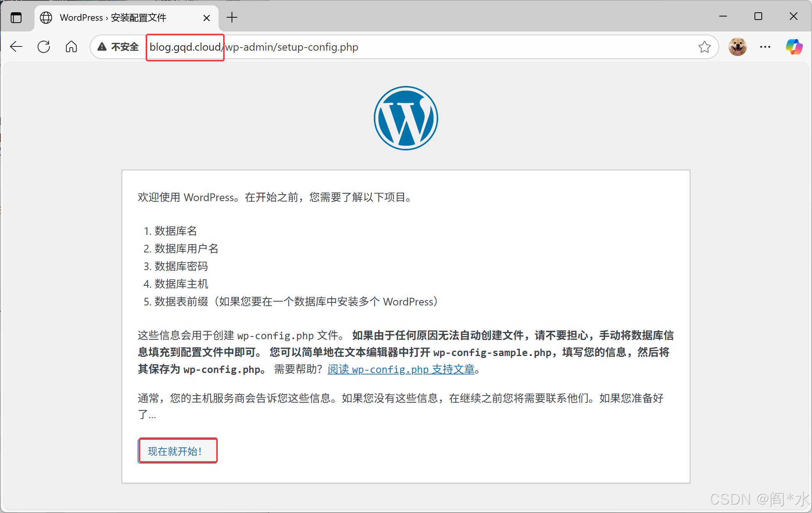Open the wp-config.php support article link

point(401,369)
